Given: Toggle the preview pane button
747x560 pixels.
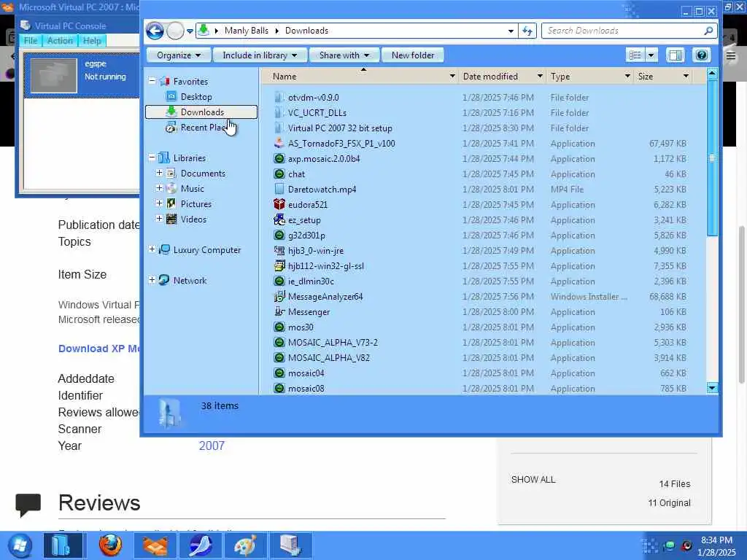Looking at the screenshot, I should coord(675,55).
